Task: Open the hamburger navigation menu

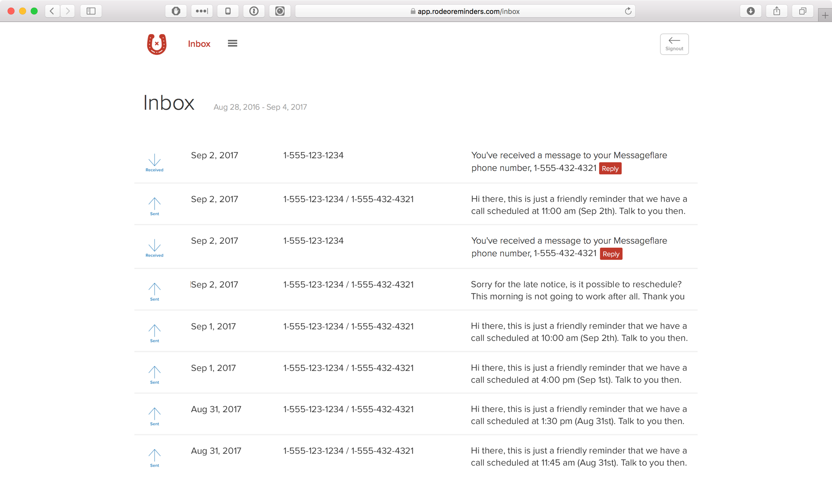Action: 232,43
